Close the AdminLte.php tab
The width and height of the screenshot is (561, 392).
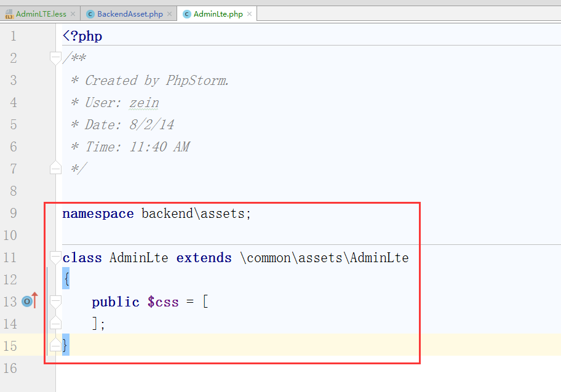250,14
